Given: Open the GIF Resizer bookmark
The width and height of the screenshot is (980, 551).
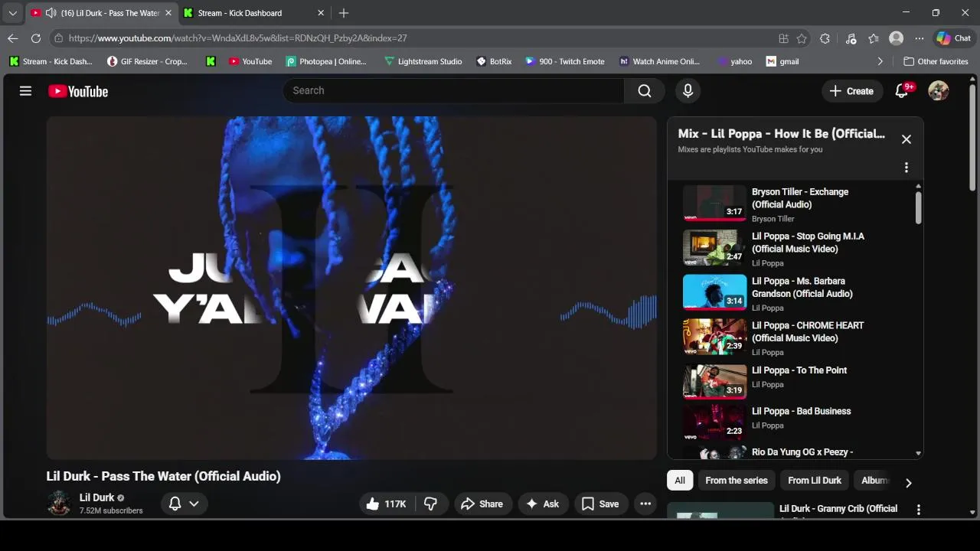Looking at the screenshot, I should tap(147, 61).
